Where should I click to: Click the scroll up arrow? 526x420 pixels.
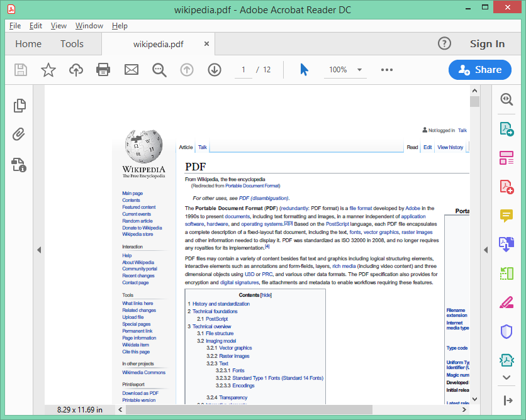(474, 91)
